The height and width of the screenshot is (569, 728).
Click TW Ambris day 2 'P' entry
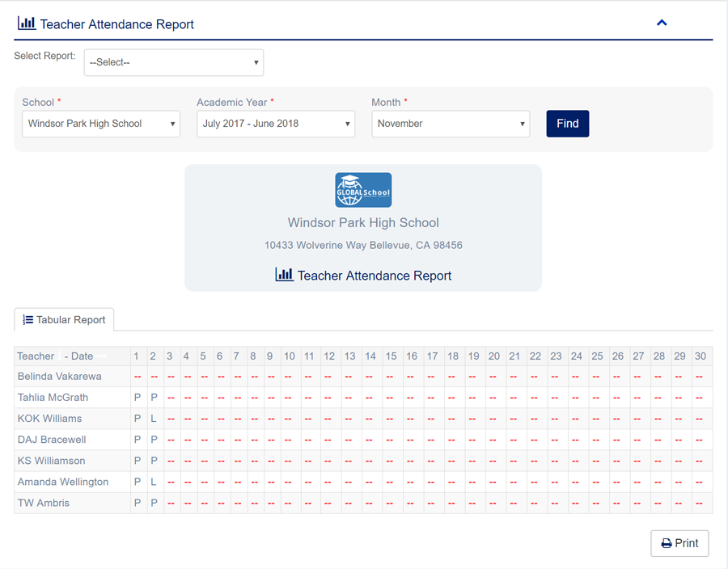[154, 503]
